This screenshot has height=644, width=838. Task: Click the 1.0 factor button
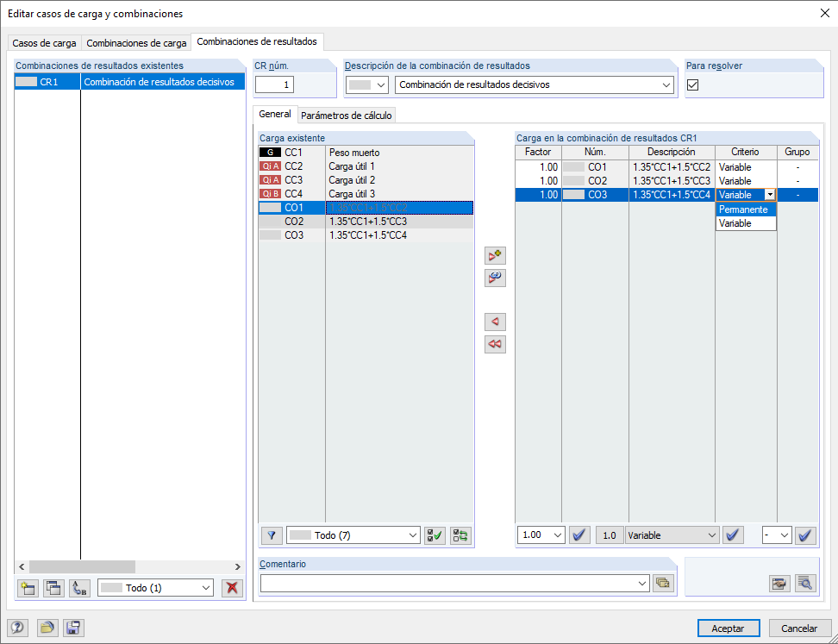click(x=609, y=535)
